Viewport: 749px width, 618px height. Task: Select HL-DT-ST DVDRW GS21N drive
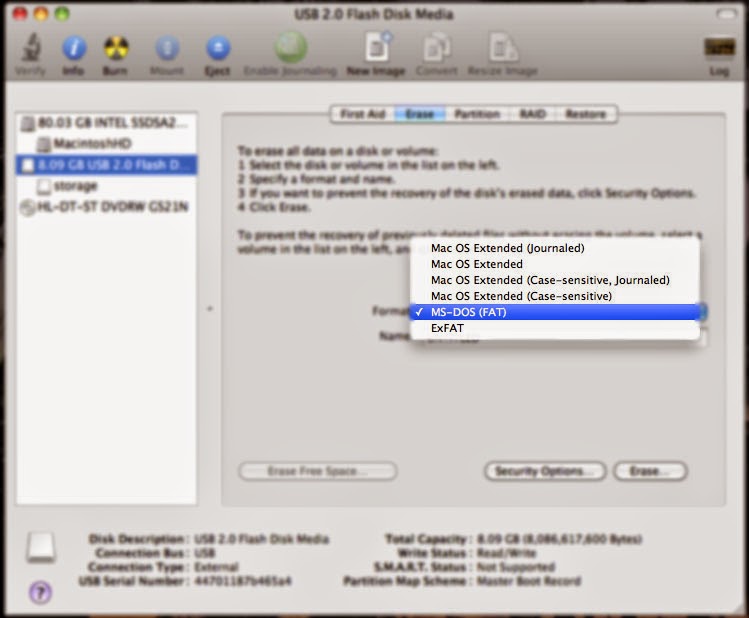pyautogui.click(x=106, y=207)
